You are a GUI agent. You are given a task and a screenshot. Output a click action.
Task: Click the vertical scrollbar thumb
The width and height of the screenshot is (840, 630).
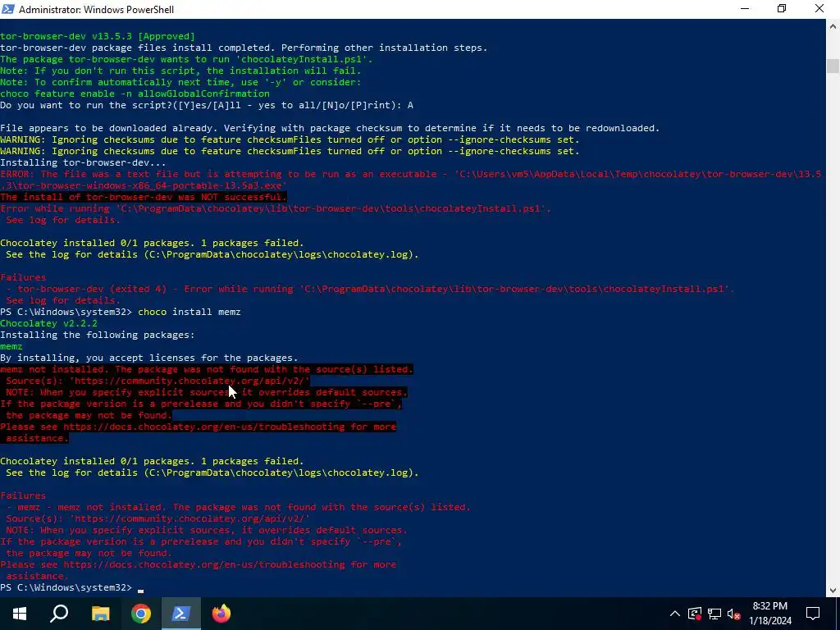833,66
